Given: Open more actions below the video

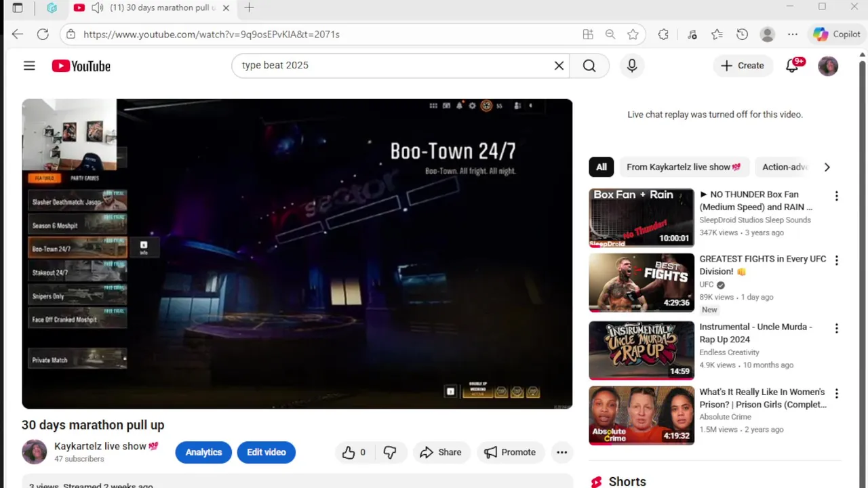Looking at the screenshot, I should click(x=562, y=452).
